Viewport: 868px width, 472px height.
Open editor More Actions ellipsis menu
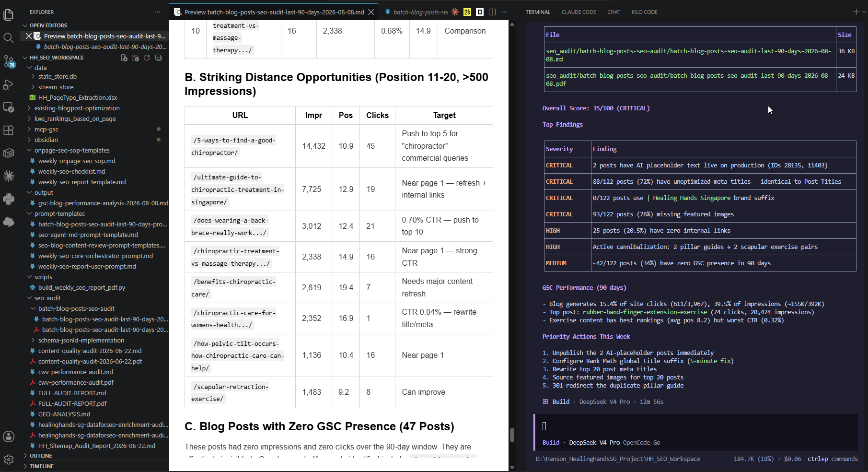505,12
